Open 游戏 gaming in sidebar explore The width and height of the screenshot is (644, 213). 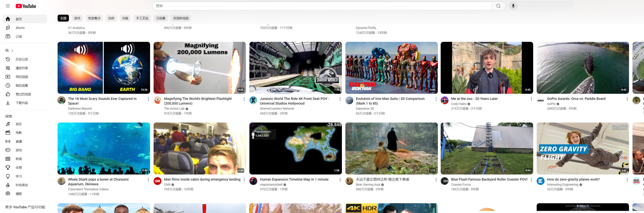[25, 150]
